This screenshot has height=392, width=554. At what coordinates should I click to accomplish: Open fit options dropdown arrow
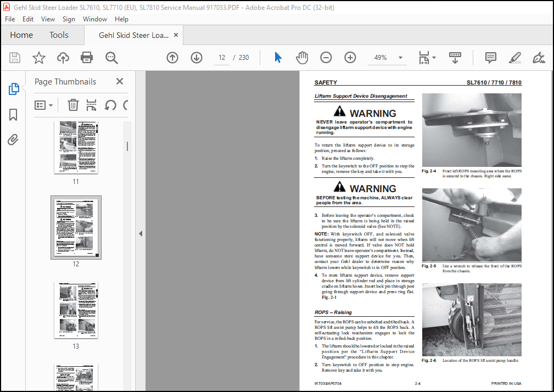434,58
